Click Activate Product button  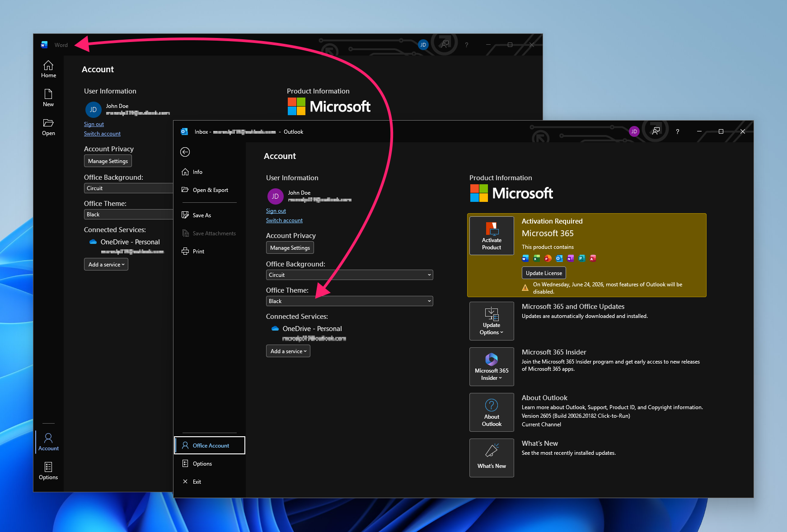click(x=492, y=236)
